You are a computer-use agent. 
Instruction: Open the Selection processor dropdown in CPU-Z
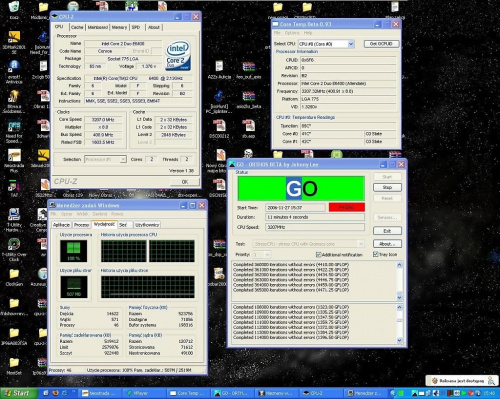pyautogui.click(x=123, y=159)
